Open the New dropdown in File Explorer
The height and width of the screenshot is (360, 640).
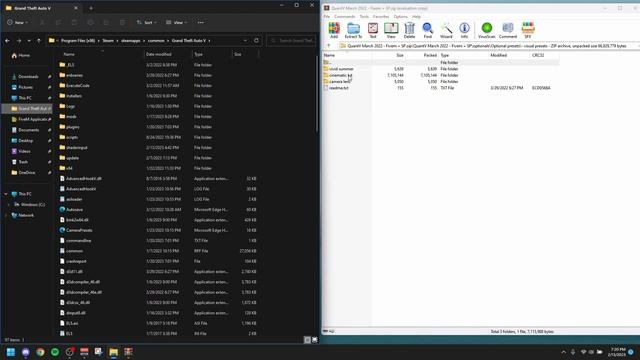point(18,22)
